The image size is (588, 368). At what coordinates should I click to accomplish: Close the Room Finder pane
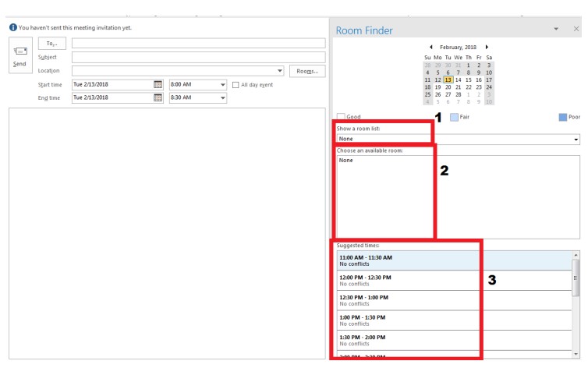pyautogui.click(x=576, y=29)
